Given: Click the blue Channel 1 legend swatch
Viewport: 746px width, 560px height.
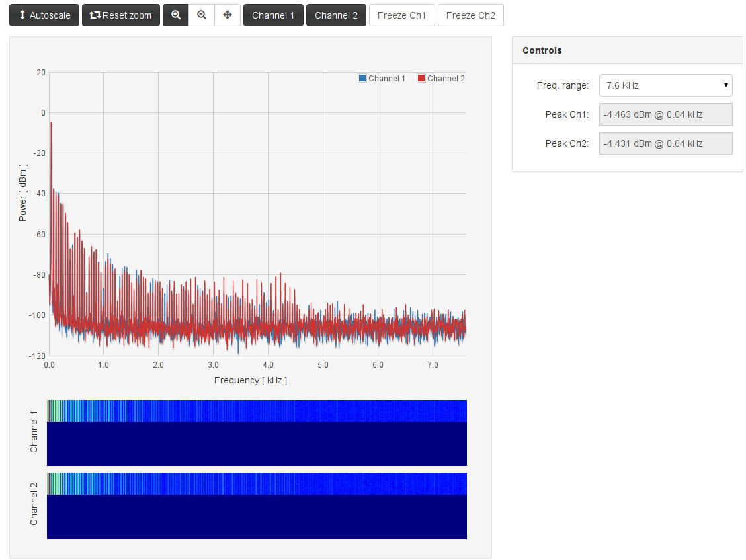Looking at the screenshot, I should pos(362,79).
